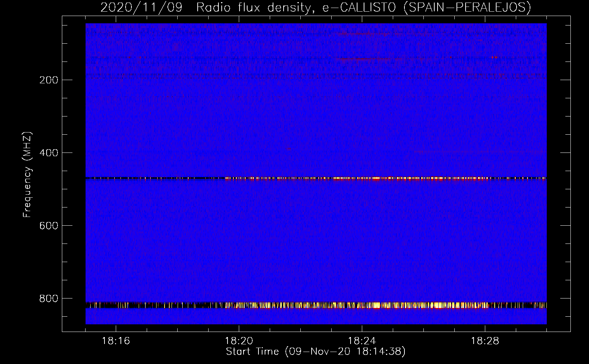Click the plot title 'Radio flux density, e-CALLISTO (SPAIN-PERALEJOS)'
Viewport: 589px width, 364px height.
point(363,7)
